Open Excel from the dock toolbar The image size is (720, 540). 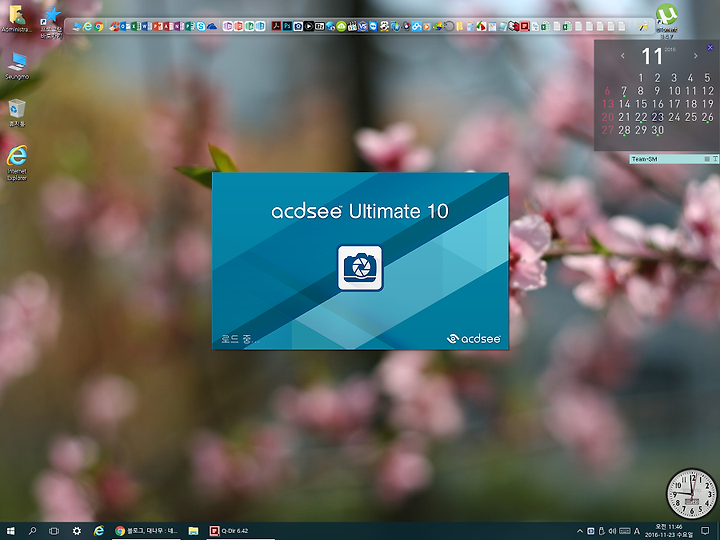pyautogui.click(x=134, y=27)
